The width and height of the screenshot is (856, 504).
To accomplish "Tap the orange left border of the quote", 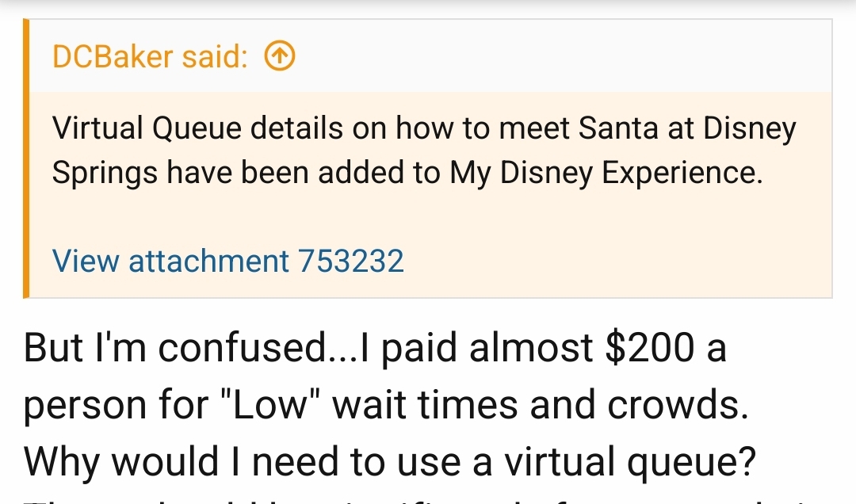I will (x=27, y=158).
